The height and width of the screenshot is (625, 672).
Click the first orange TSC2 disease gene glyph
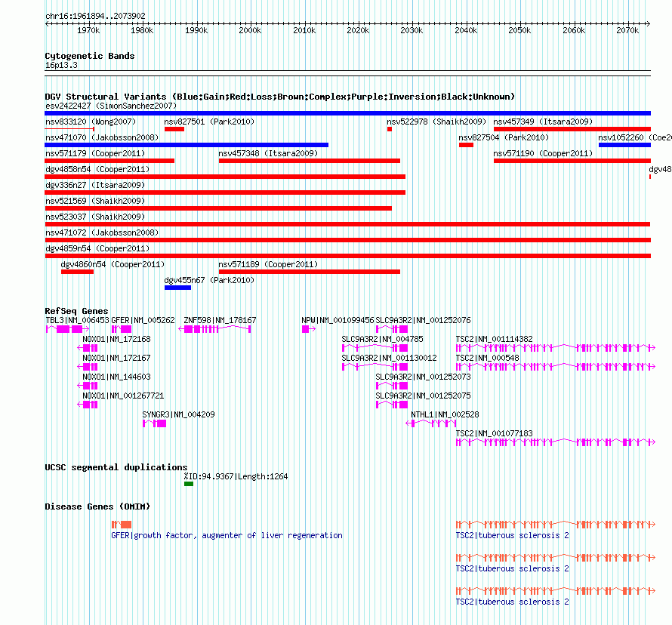point(556,525)
